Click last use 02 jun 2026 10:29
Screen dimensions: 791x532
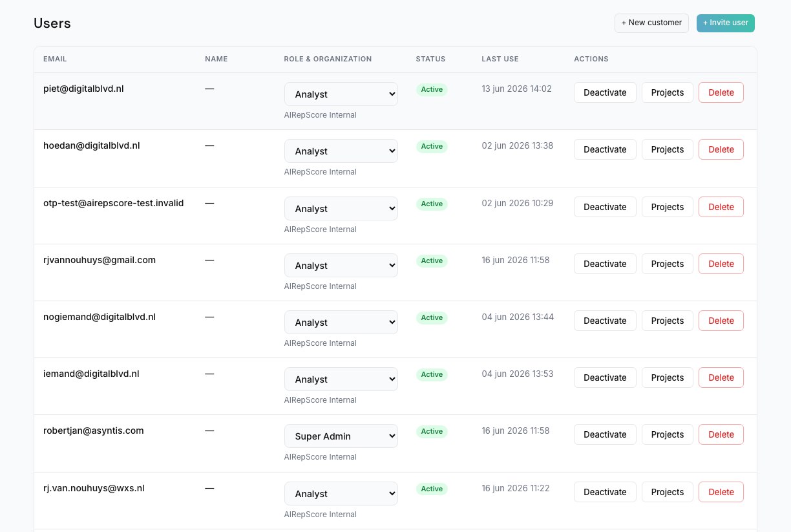point(518,203)
